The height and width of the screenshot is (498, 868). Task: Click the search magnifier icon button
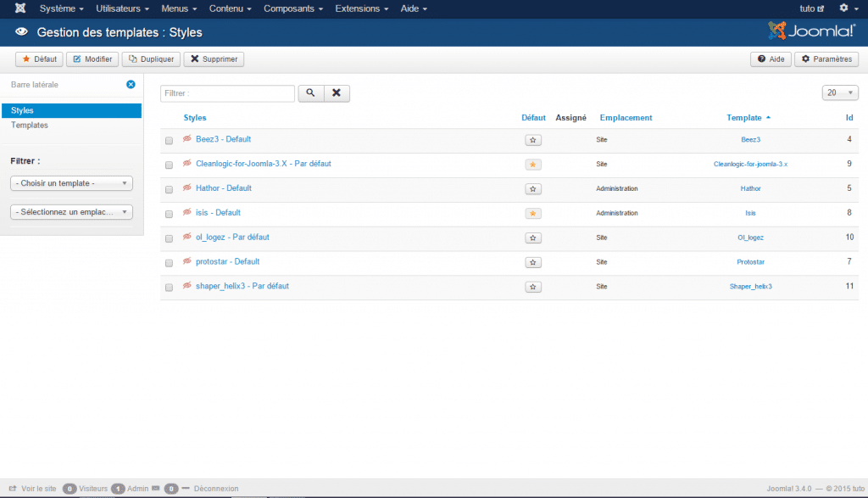(310, 93)
